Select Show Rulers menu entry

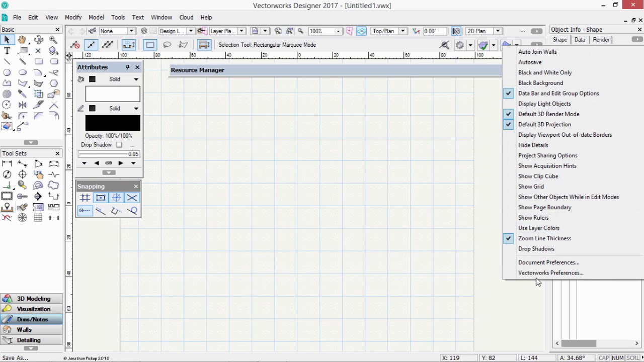click(533, 218)
